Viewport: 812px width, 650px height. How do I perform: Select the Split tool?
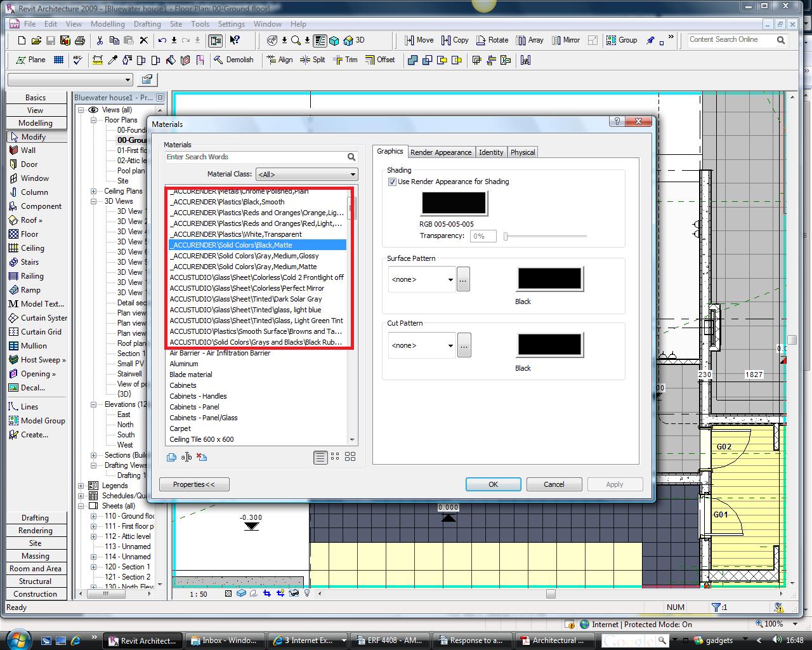click(x=312, y=60)
